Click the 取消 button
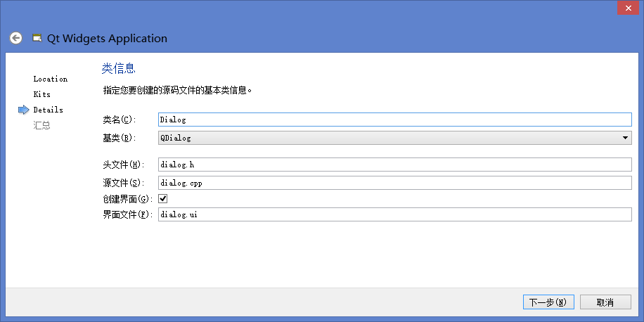The height and width of the screenshot is (322, 644). coord(605,302)
